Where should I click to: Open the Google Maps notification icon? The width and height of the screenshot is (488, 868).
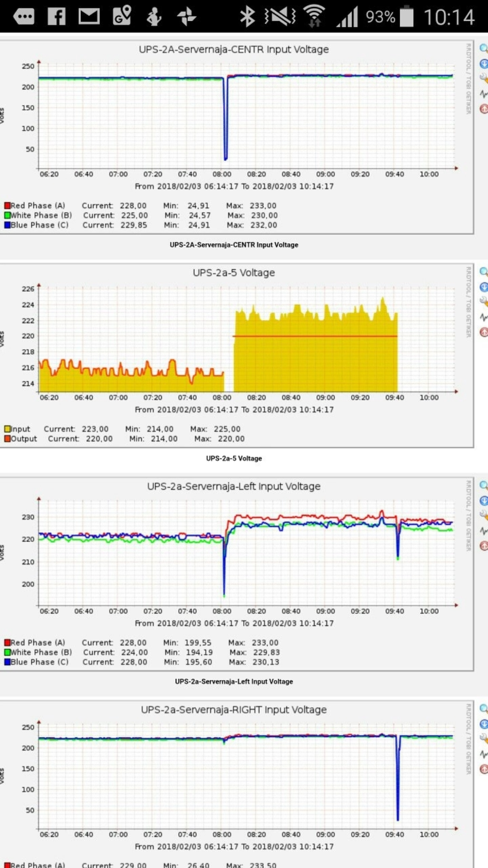[122, 15]
